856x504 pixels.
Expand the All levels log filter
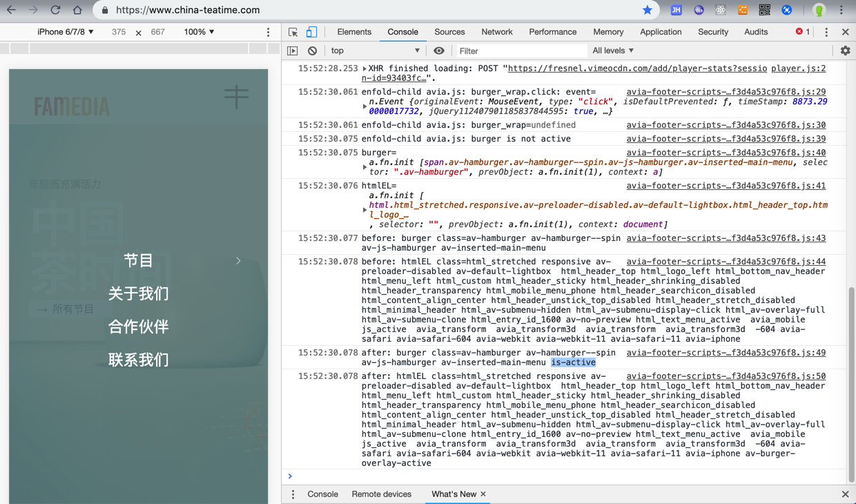[x=613, y=50]
